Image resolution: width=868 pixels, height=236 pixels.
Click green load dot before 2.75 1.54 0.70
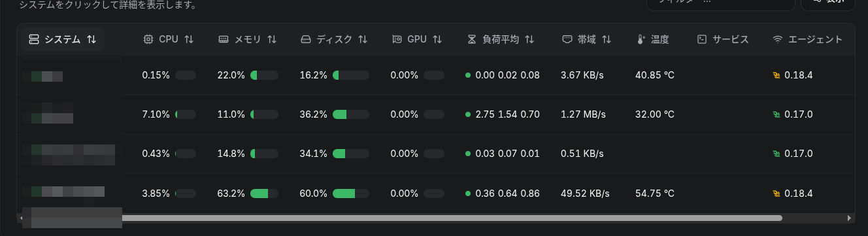(468, 114)
